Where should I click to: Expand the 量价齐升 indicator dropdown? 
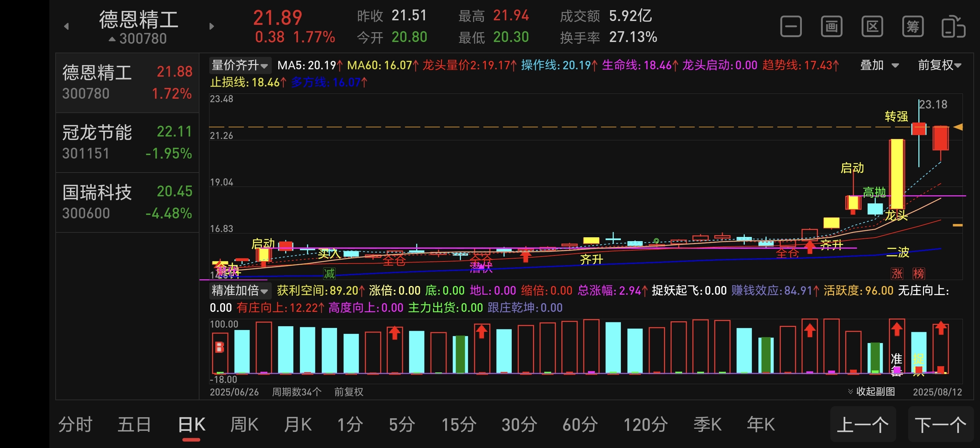(240, 65)
